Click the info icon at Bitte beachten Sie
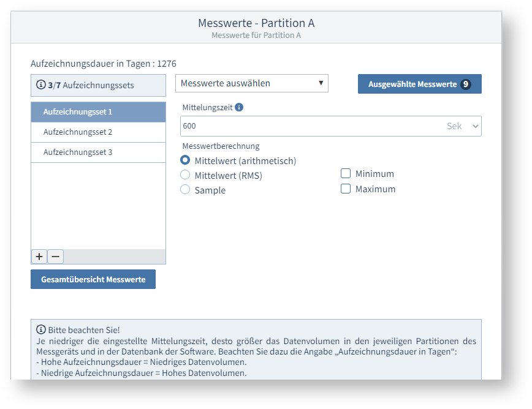The height and width of the screenshot is (409, 532). click(x=41, y=329)
